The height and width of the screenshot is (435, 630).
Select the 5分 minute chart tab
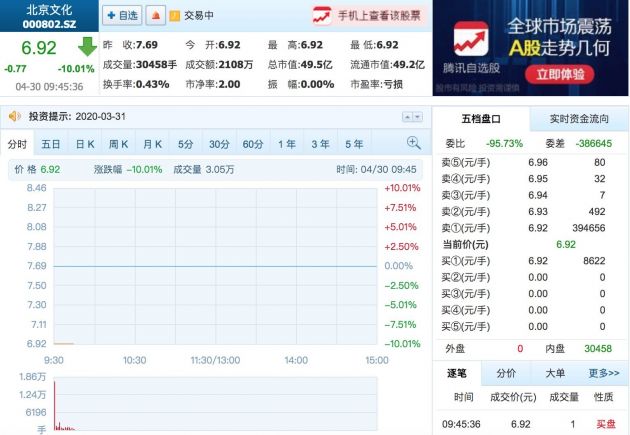(186, 144)
